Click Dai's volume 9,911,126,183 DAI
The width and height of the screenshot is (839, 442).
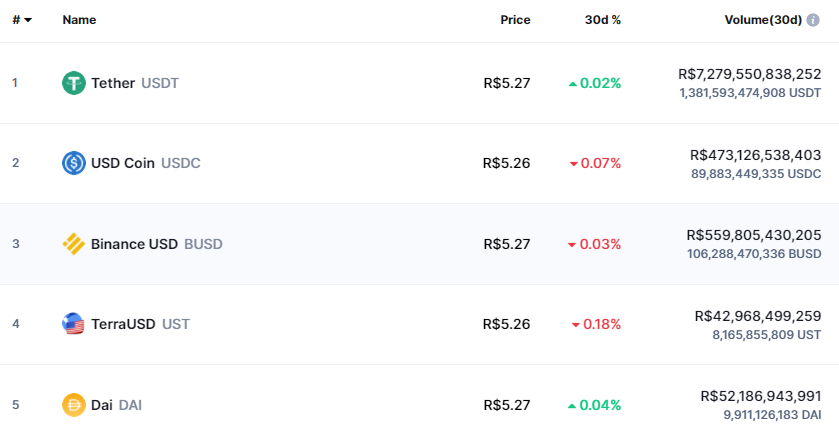coord(772,415)
